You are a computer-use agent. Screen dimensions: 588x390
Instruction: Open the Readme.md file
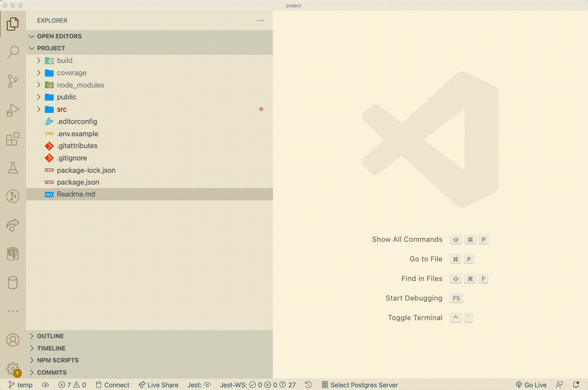click(149, 194)
